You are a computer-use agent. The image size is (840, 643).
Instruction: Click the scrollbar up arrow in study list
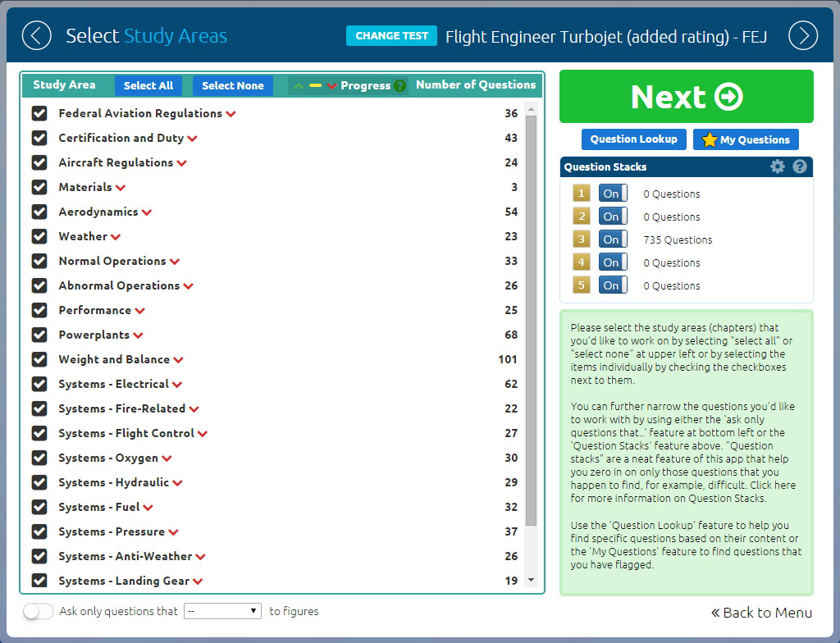click(531, 109)
